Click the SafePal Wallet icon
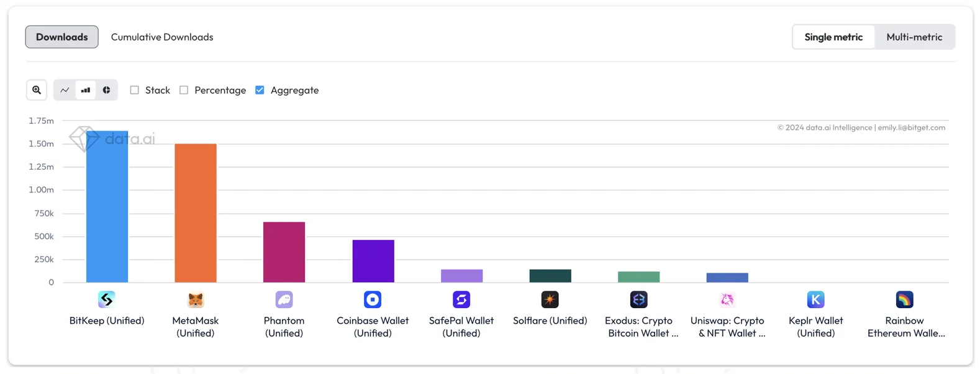 coord(461,299)
